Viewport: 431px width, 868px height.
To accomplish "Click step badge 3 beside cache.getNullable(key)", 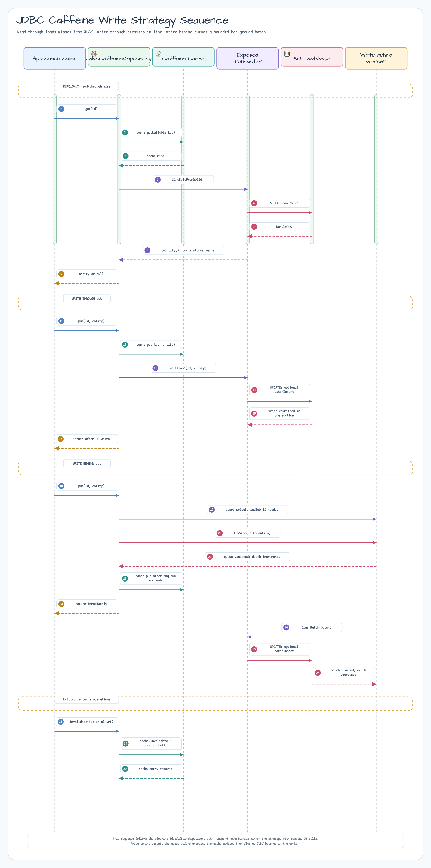I will [x=125, y=132].
